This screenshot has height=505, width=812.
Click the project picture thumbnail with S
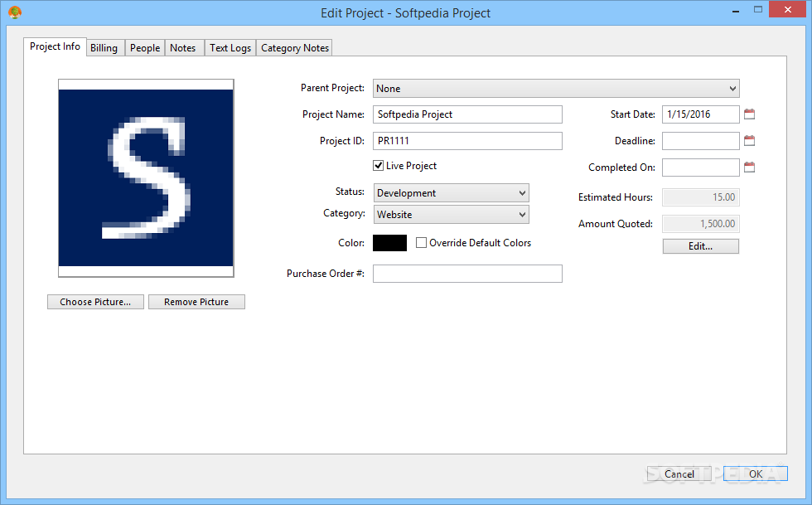(146, 177)
